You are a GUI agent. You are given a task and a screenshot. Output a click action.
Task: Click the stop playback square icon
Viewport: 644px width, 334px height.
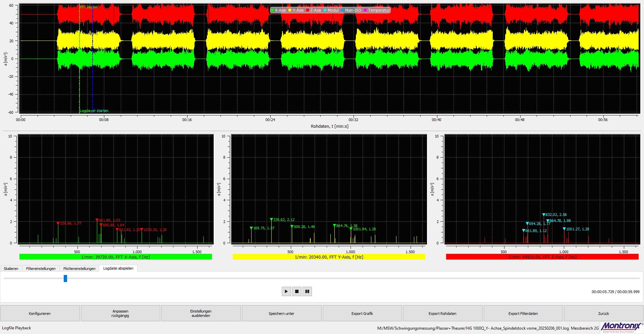(x=297, y=291)
